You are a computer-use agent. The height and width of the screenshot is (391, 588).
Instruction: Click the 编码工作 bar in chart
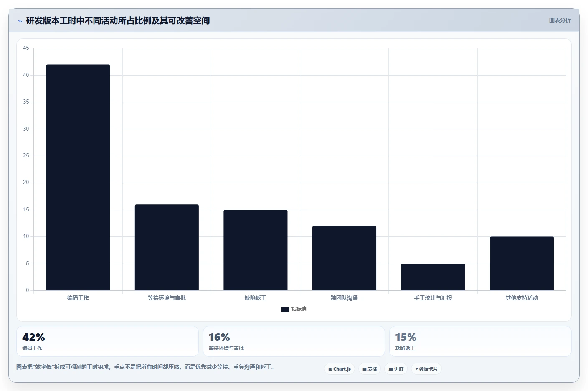[78, 178]
